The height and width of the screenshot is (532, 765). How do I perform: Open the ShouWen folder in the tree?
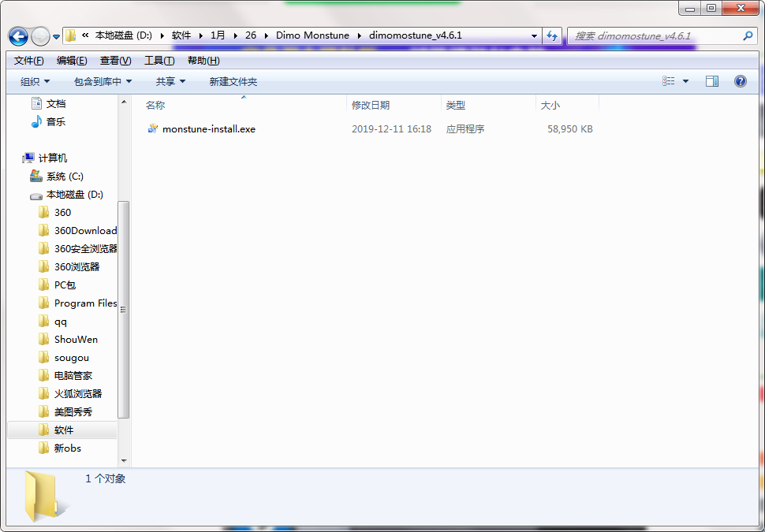click(76, 340)
